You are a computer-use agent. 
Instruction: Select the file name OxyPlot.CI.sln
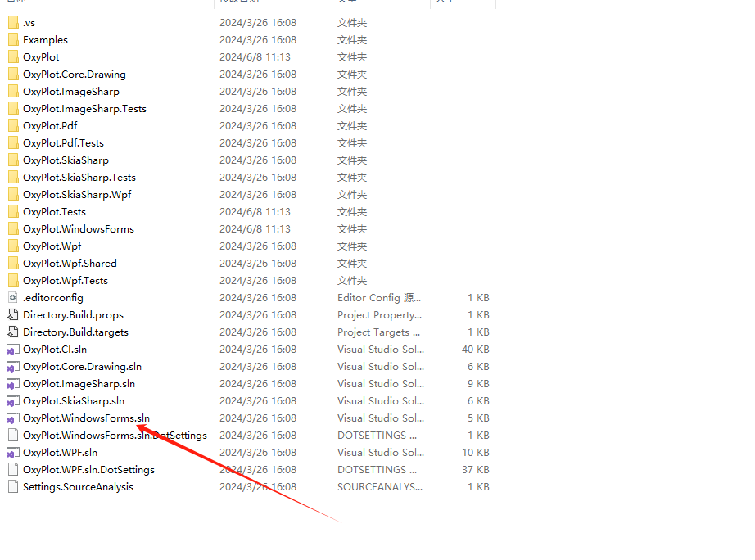tap(55, 350)
